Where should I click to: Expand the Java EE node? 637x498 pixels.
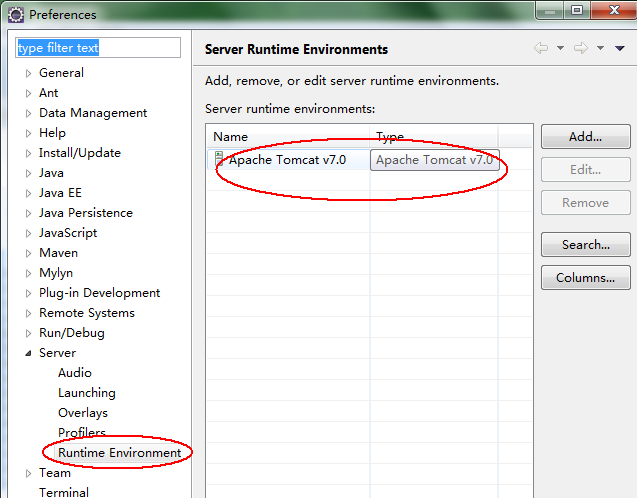[28, 193]
